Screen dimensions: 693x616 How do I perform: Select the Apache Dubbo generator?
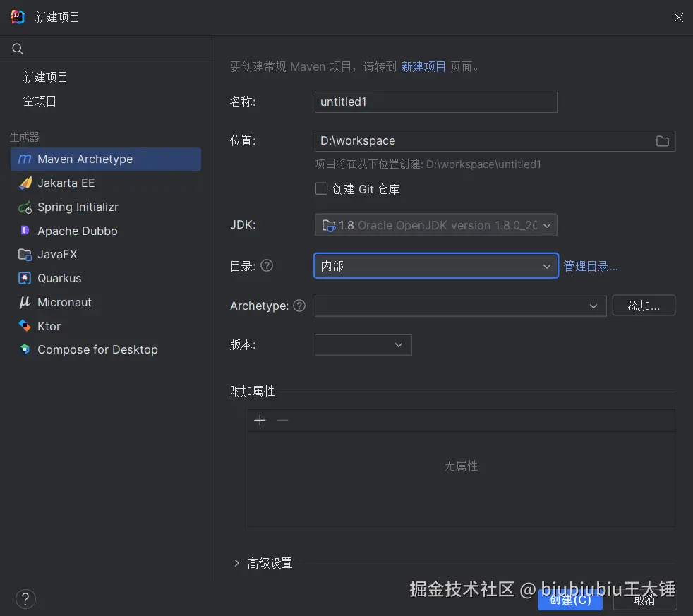click(x=106, y=231)
